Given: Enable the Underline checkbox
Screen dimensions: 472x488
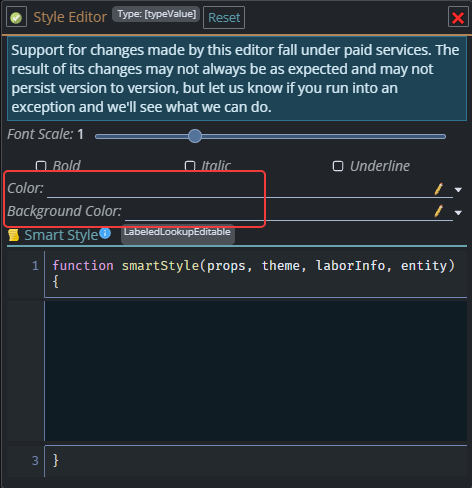Looking at the screenshot, I should tap(338, 166).
